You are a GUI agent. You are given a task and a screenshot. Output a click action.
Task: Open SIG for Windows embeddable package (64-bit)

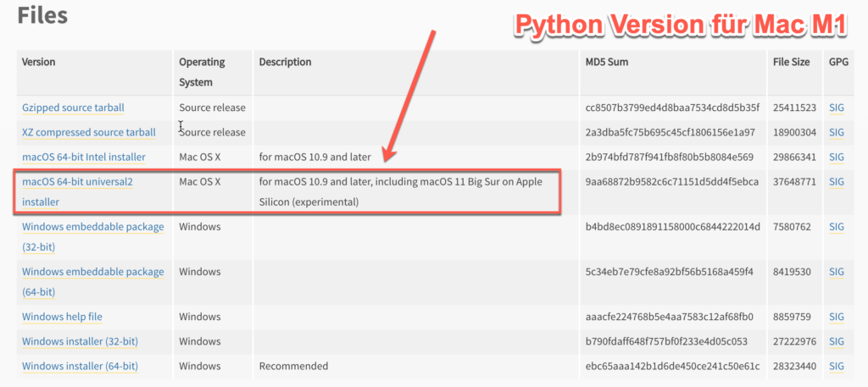tap(837, 272)
